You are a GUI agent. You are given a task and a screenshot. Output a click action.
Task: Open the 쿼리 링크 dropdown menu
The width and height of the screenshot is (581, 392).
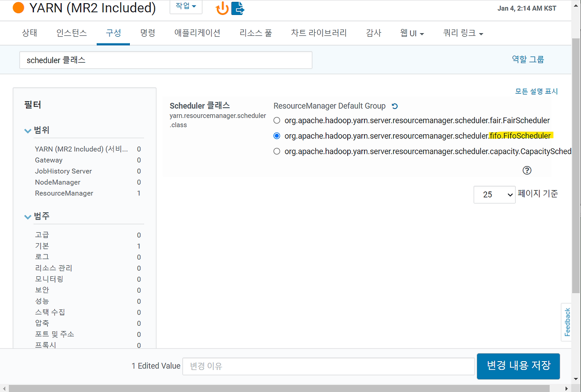click(463, 33)
